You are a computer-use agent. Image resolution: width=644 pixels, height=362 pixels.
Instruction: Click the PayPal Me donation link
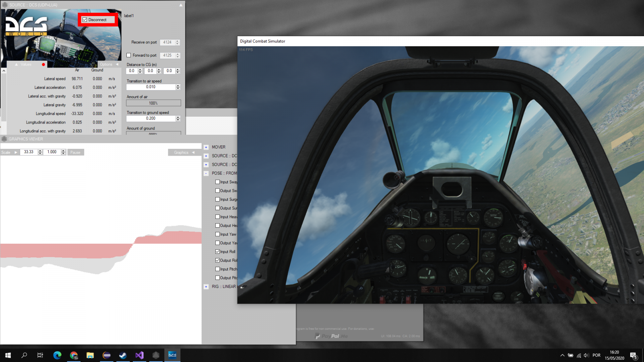pos(331,336)
